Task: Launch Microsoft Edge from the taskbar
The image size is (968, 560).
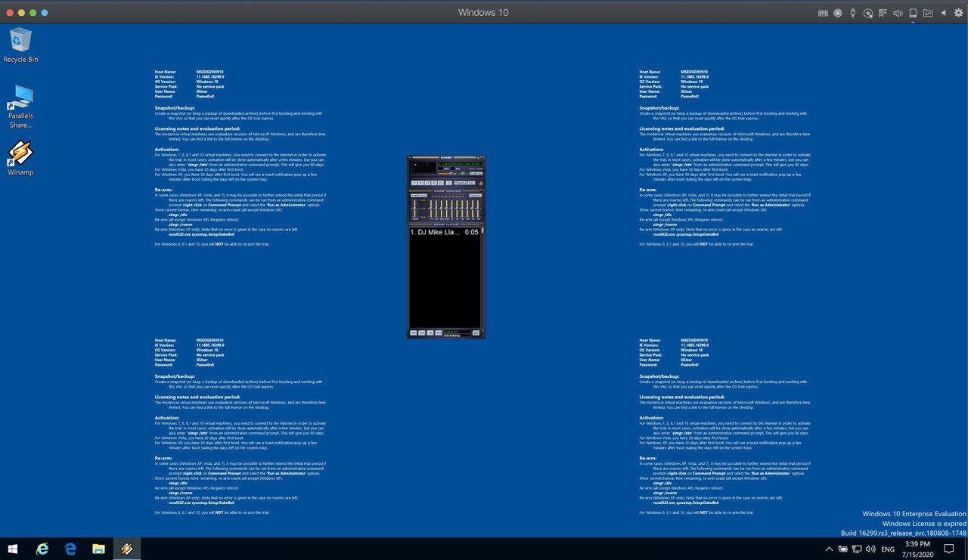Action: tap(70, 549)
